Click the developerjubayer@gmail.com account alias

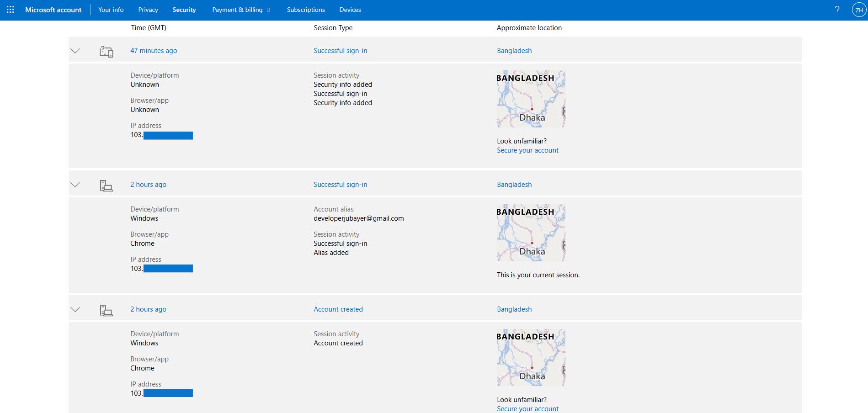359,218
